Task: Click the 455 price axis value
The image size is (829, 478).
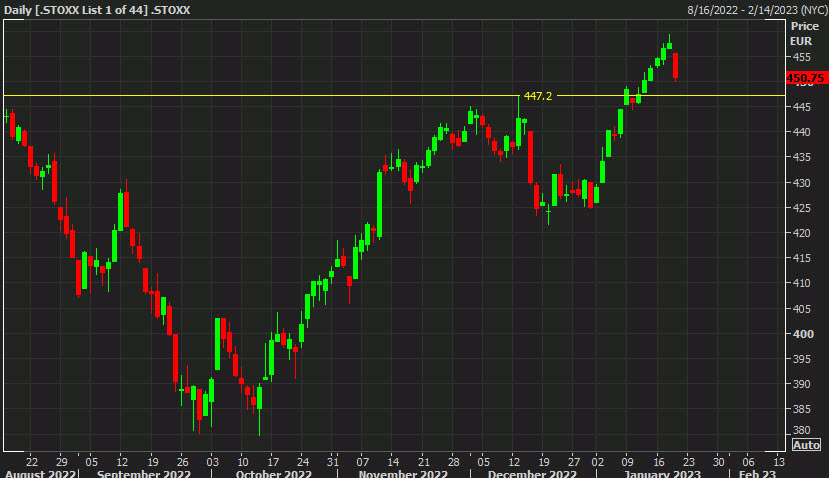Action: click(x=801, y=57)
